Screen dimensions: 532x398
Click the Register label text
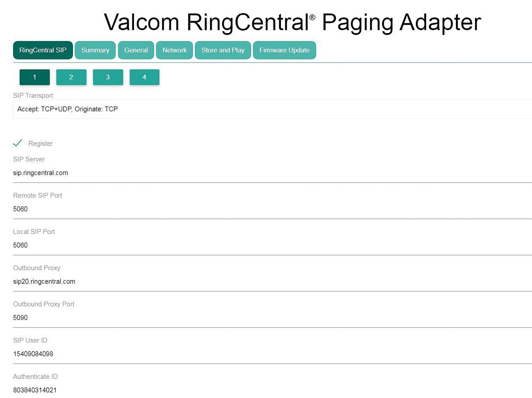coord(40,144)
